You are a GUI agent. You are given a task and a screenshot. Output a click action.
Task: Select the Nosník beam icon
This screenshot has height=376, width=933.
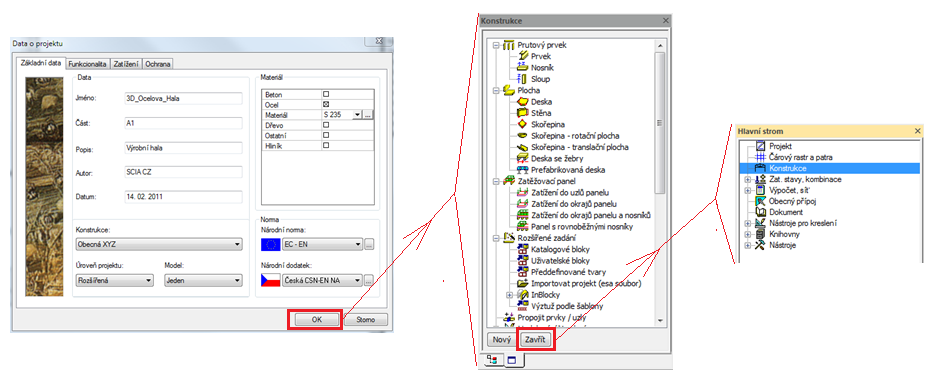coord(523,67)
